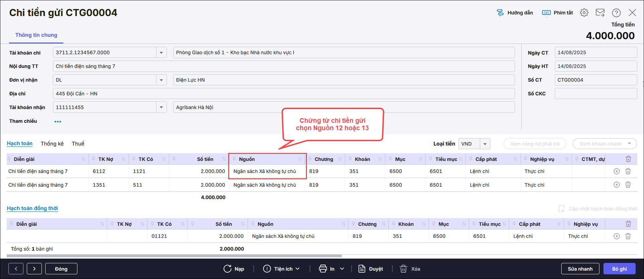Click the Sửa nhanh button
Image resolution: width=644 pixels, height=279 pixels.
[580, 269]
